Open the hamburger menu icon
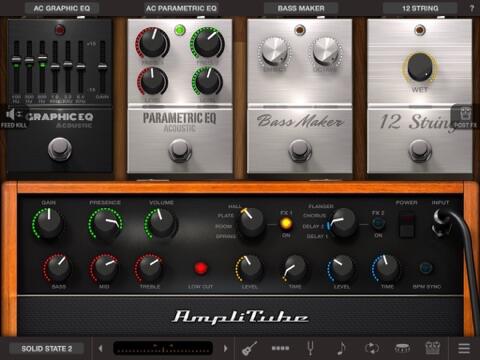This screenshot has height=360, width=480. pyautogui.click(x=464, y=348)
